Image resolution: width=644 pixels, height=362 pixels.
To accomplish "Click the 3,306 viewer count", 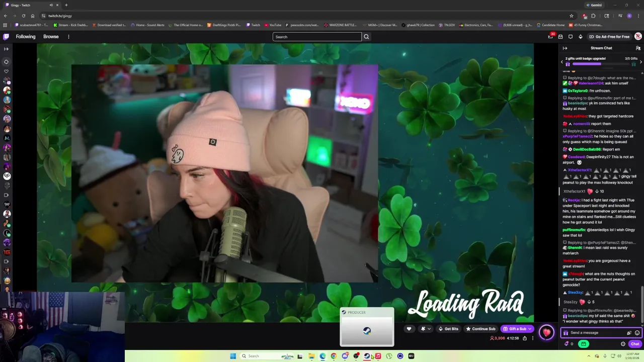I will coord(497,338).
